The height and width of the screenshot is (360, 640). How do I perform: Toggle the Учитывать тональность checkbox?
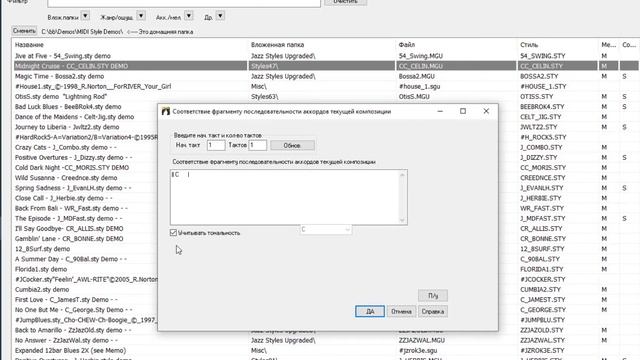[173, 233]
